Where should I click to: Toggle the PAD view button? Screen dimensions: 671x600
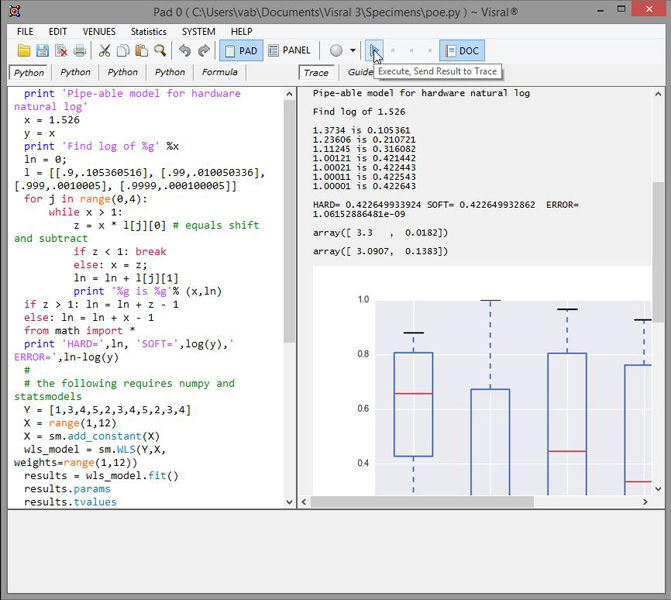[x=241, y=50]
